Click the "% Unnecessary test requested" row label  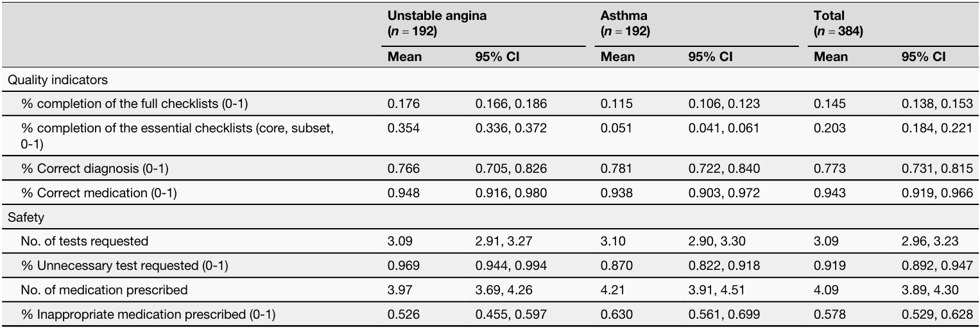[125, 265]
